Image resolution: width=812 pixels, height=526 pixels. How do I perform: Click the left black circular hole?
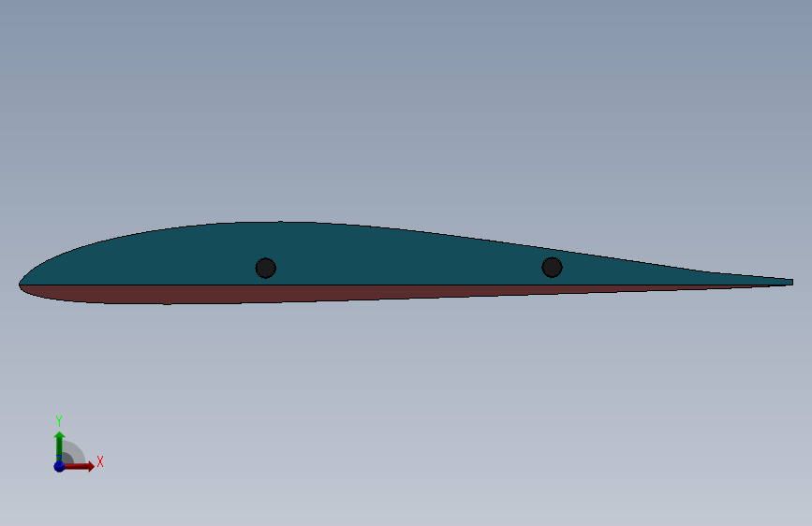(266, 268)
